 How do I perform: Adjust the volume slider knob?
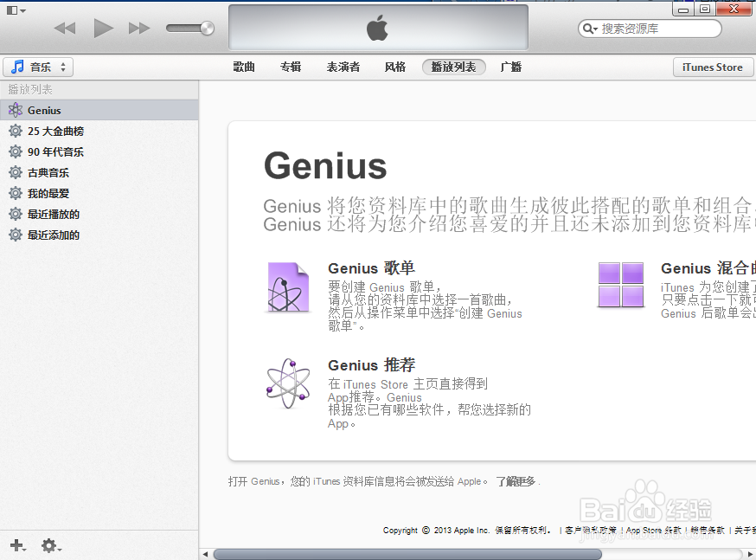(207, 28)
